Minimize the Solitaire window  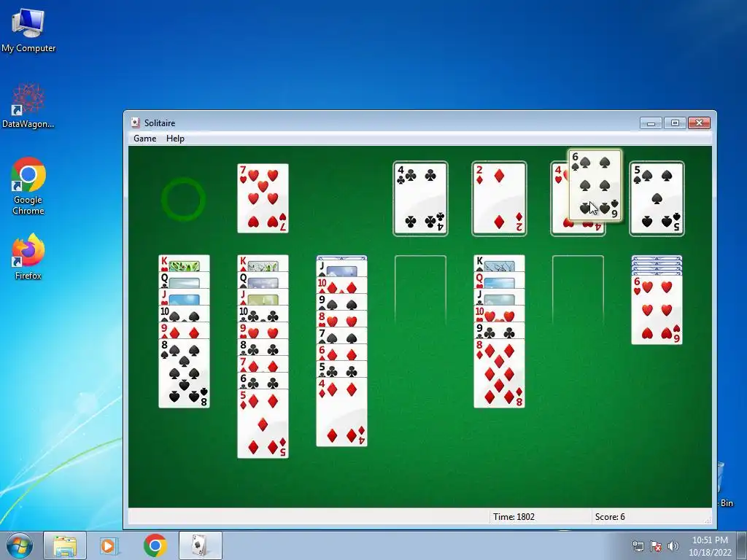tap(651, 123)
